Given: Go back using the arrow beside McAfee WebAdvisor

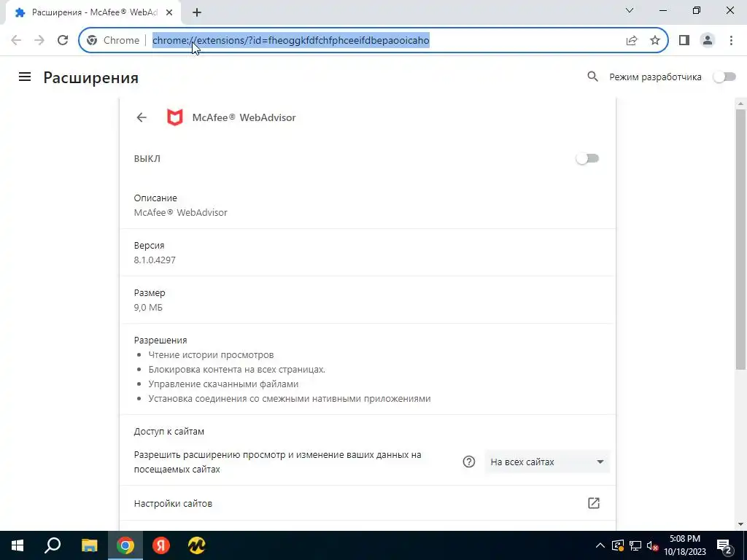Looking at the screenshot, I should point(142,117).
